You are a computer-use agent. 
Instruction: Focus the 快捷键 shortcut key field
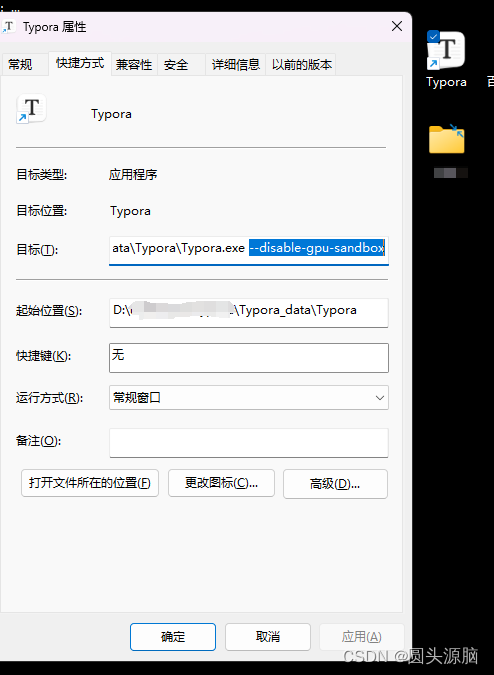click(x=249, y=358)
